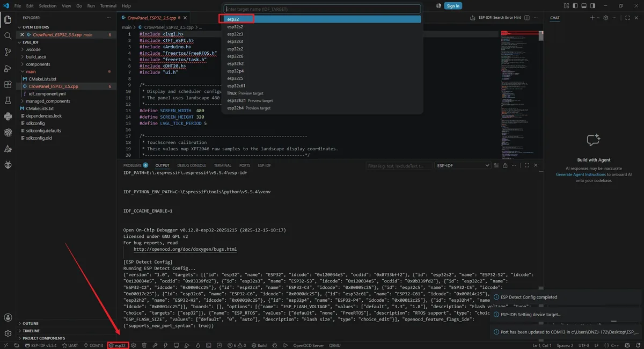Launch QEMU from status bar

[335, 345]
